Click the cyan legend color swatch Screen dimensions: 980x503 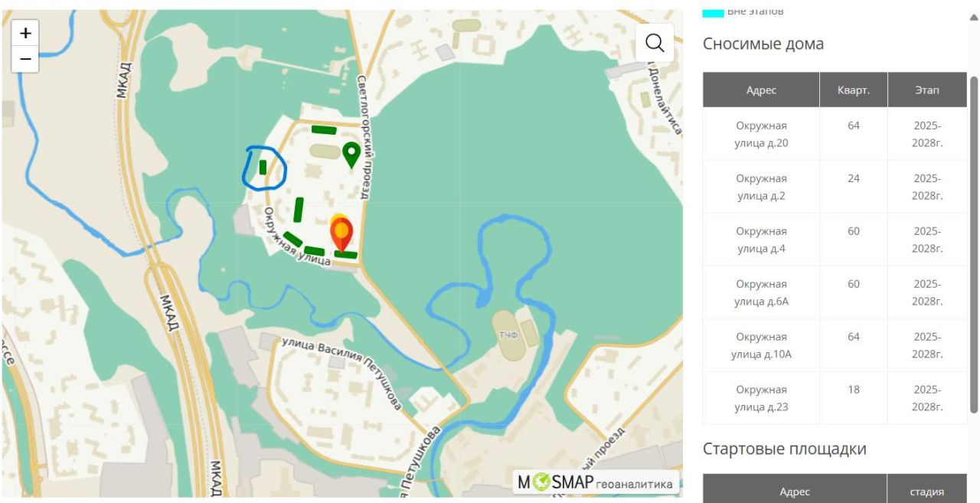(713, 11)
